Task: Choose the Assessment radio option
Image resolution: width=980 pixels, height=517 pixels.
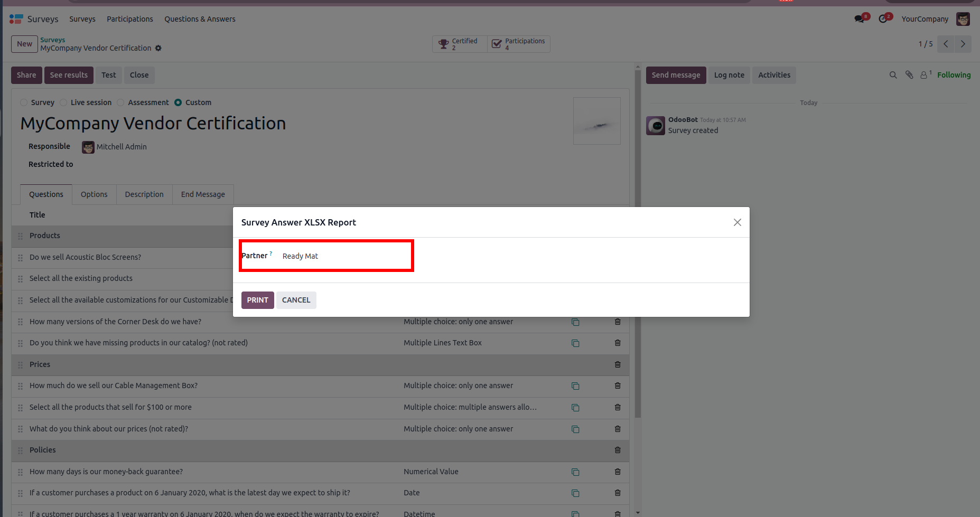Action: [121, 102]
